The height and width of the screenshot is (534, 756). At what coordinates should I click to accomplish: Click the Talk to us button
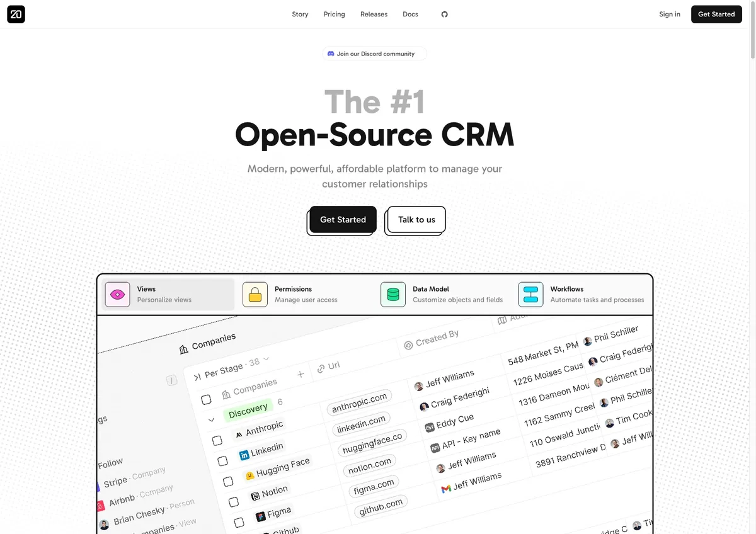(416, 219)
